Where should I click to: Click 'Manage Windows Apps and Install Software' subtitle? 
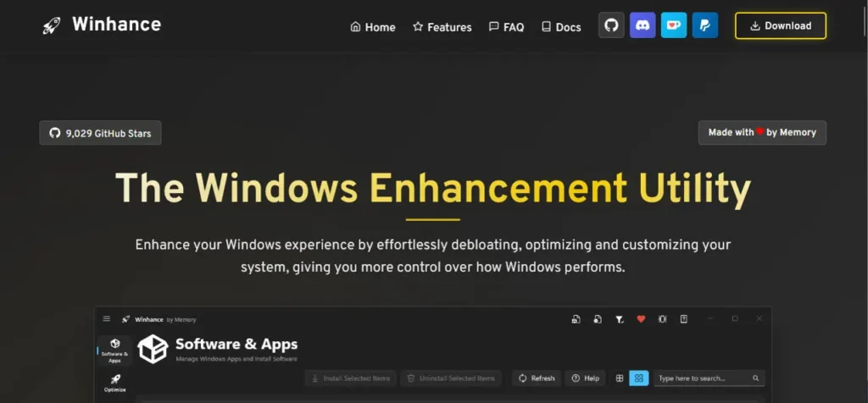[236, 359]
